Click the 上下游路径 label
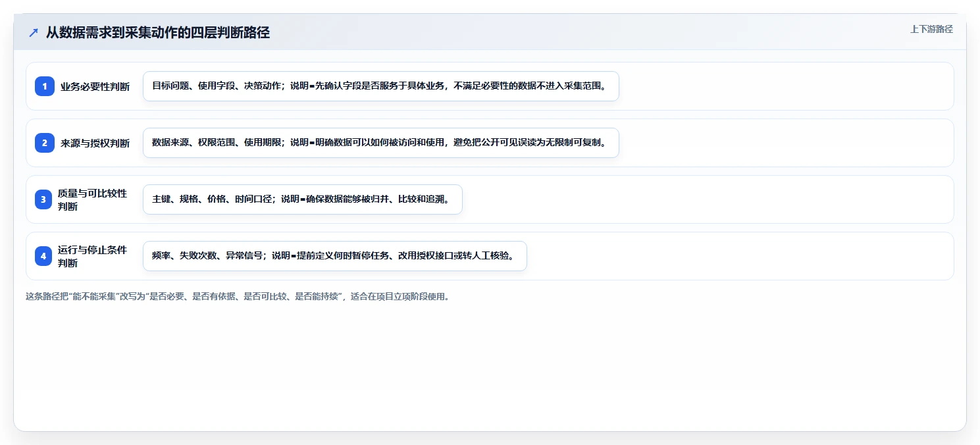Image resolution: width=980 pixels, height=445 pixels. click(x=931, y=29)
